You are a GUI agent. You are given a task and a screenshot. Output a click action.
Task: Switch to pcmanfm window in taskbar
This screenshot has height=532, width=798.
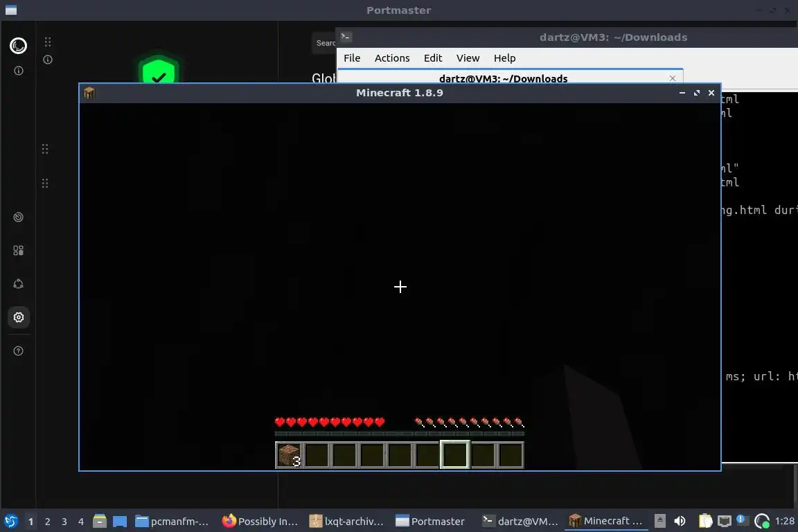[173, 521]
